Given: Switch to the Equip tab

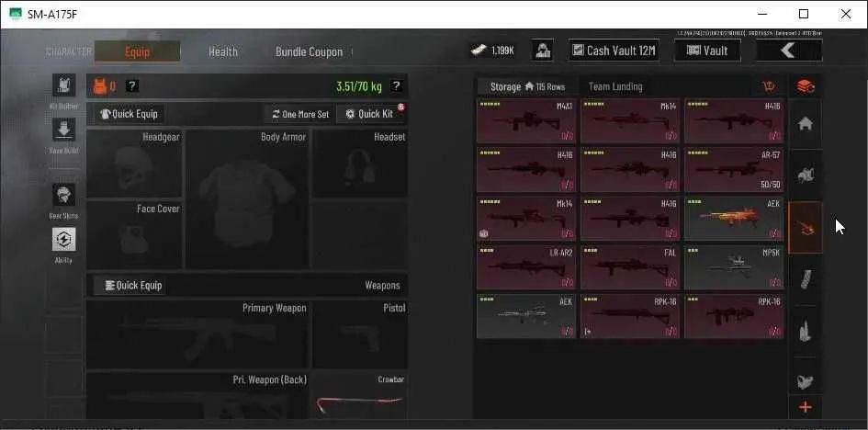Looking at the screenshot, I should [x=137, y=51].
